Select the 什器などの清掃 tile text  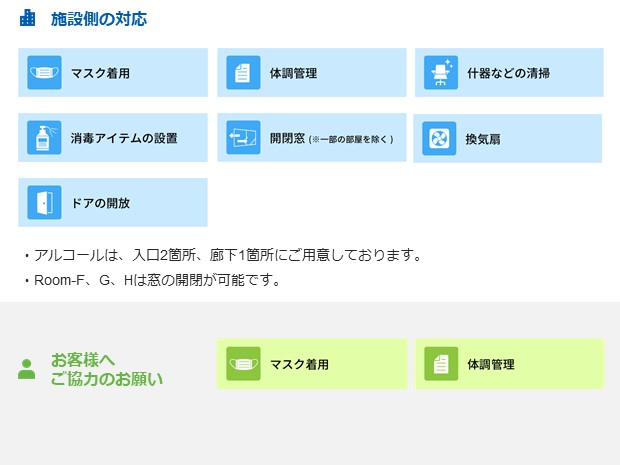[x=508, y=73]
